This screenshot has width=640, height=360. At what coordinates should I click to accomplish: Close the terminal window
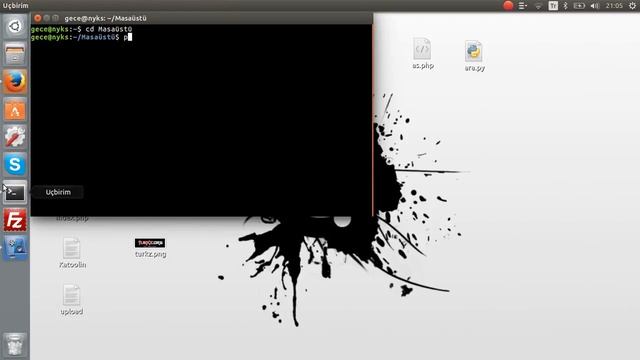coord(38,18)
